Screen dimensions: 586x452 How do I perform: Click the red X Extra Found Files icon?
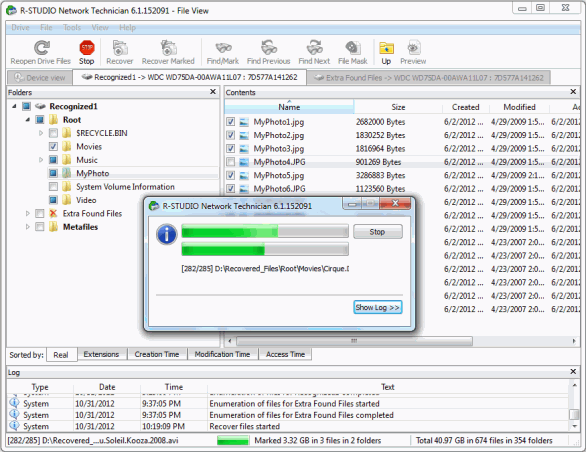coord(53,213)
